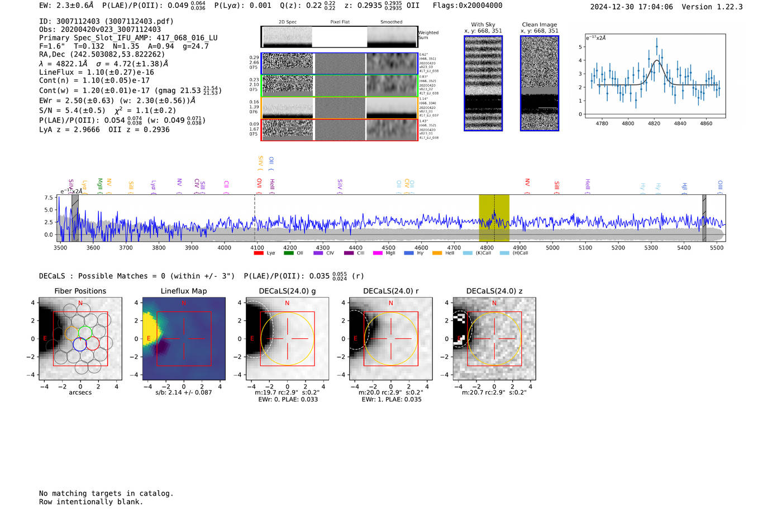
Task: Click the OII green legend swatch
Action: (x=288, y=253)
